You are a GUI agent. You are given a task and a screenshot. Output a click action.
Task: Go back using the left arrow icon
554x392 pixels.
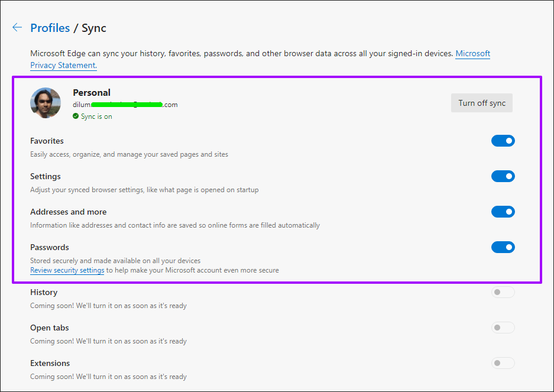click(x=17, y=27)
